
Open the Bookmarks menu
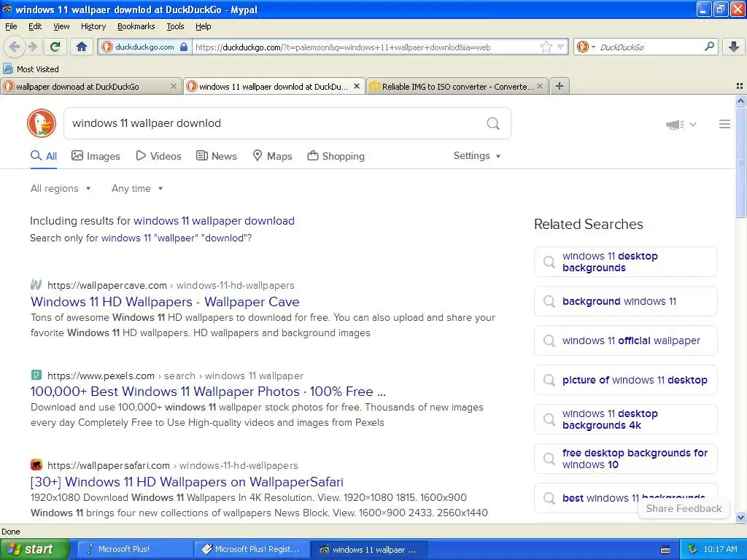point(136,26)
